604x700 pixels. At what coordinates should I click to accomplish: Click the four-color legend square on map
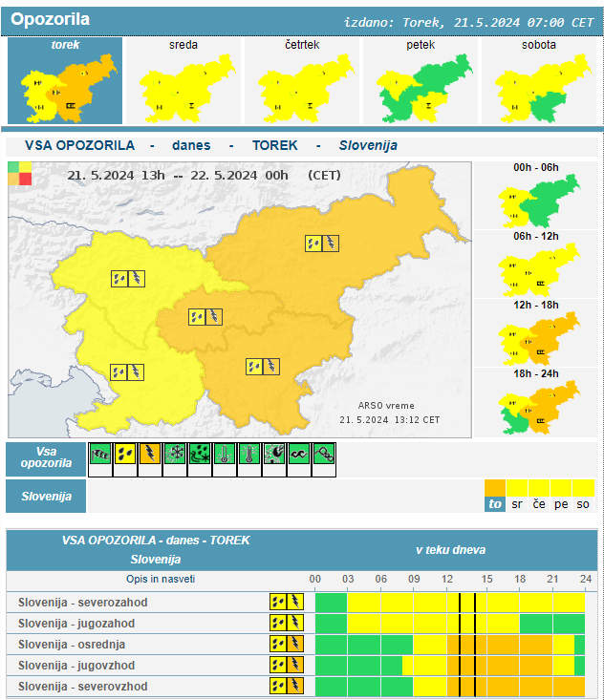click(20, 174)
